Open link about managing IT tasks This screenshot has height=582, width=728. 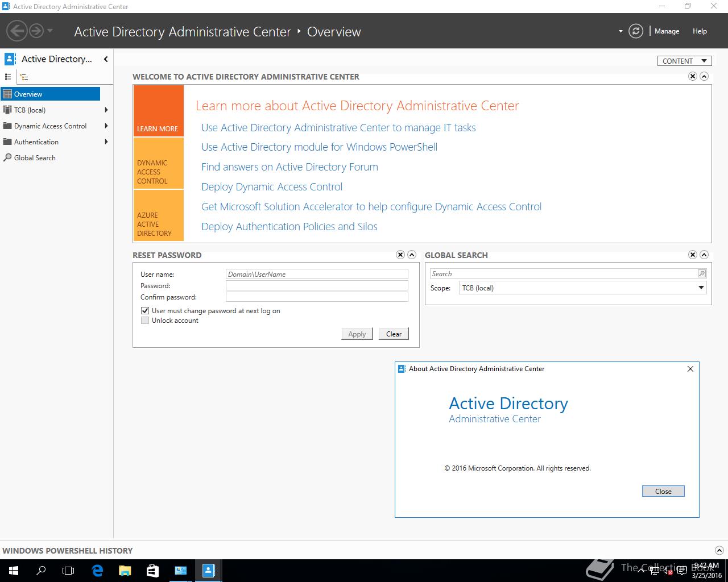338,128
